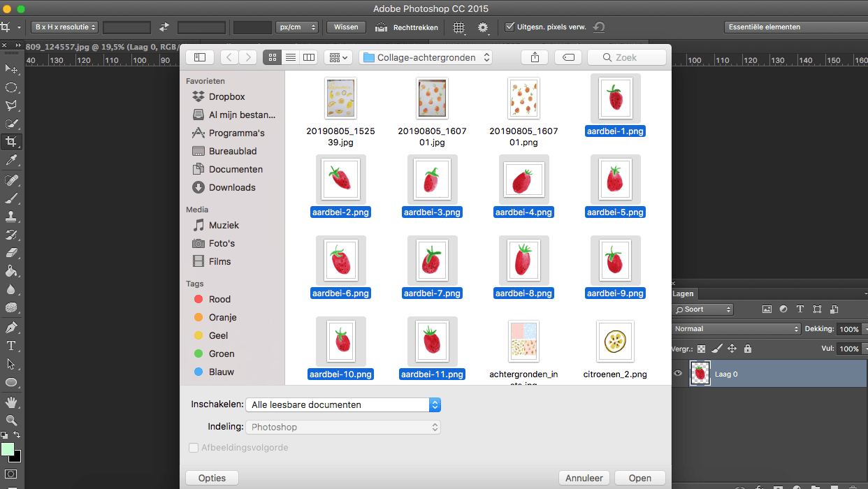Select the Move tool
Viewport: 868px width, 489px height.
click(x=11, y=69)
